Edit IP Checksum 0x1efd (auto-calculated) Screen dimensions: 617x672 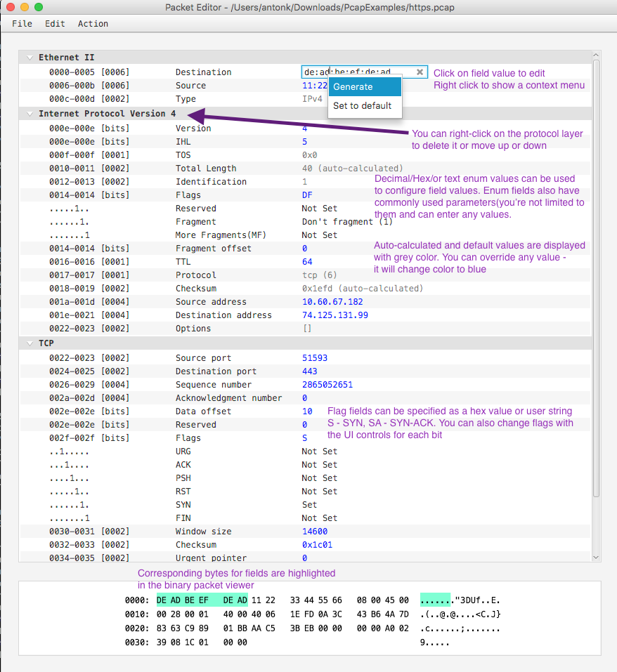(x=363, y=289)
